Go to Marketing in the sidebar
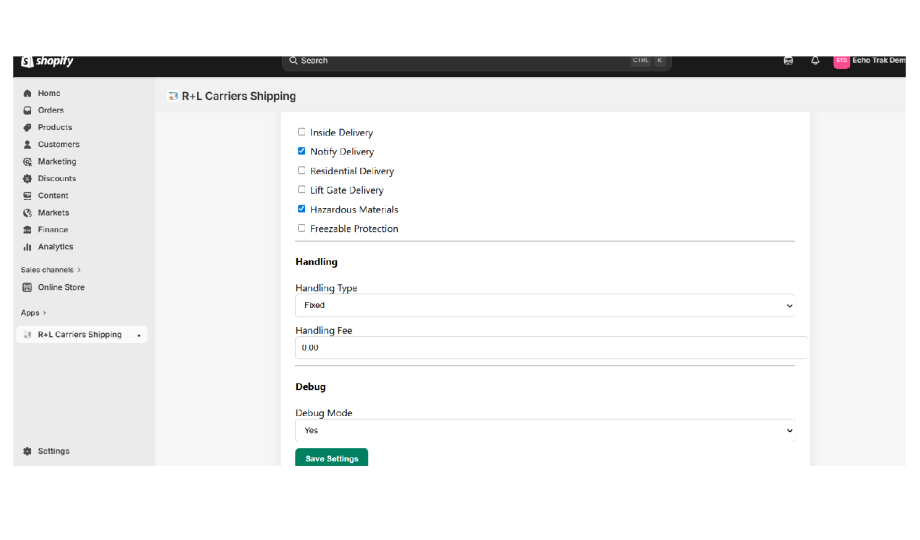The height and width of the screenshot is (540, 920). coord(57,161)
